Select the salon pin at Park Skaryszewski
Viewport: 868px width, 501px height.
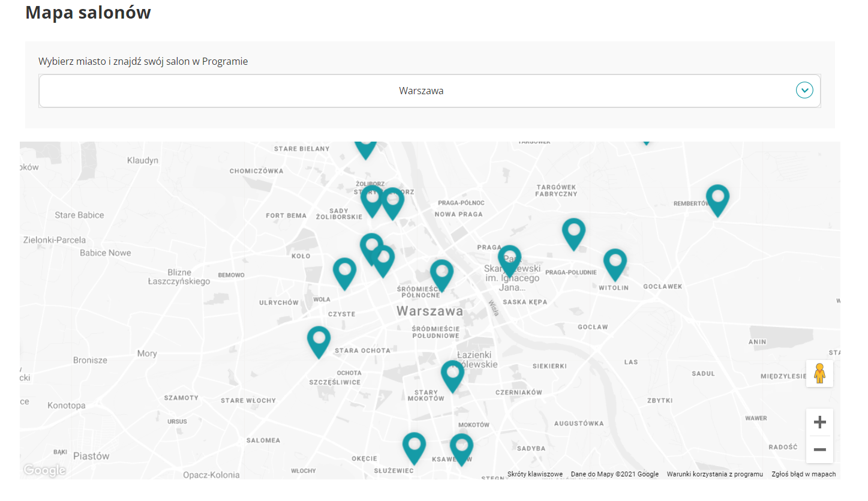point(509,261)
